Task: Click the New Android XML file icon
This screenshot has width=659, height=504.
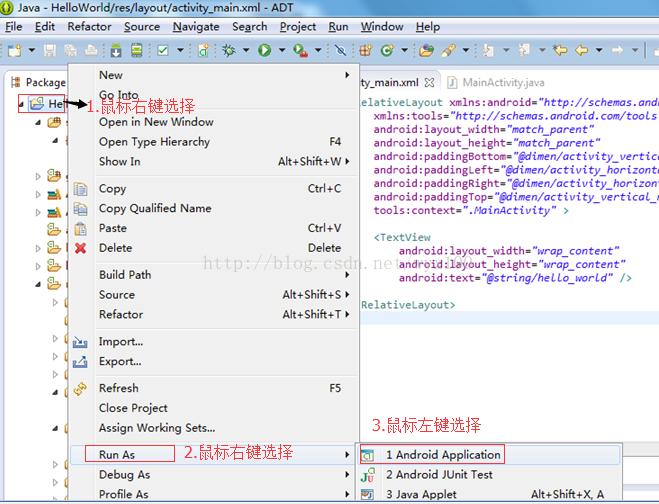Action: (x=203, y=50)
